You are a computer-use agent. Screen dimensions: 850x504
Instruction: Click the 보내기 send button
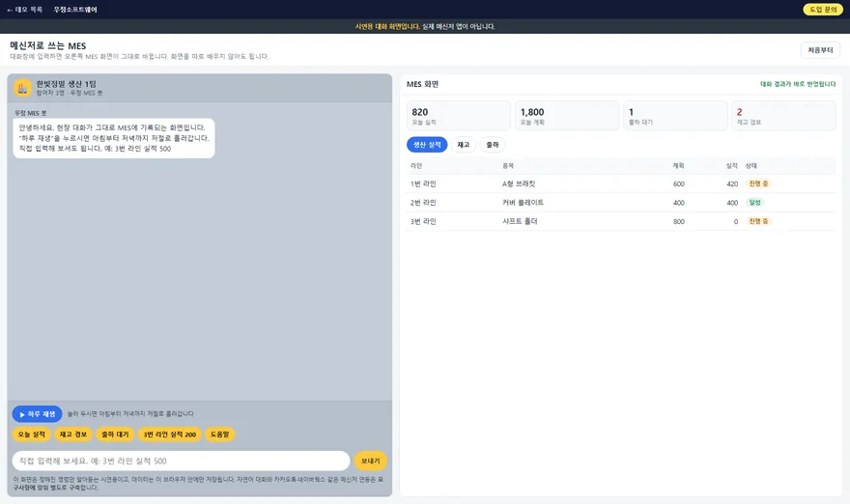click(x=370, y=462)
